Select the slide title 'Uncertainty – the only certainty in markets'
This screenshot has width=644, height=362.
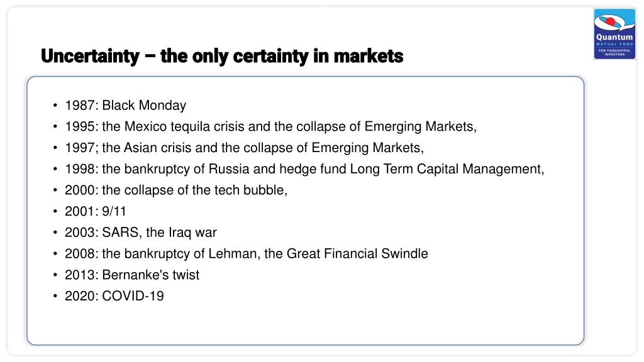[x=222, y=56]
